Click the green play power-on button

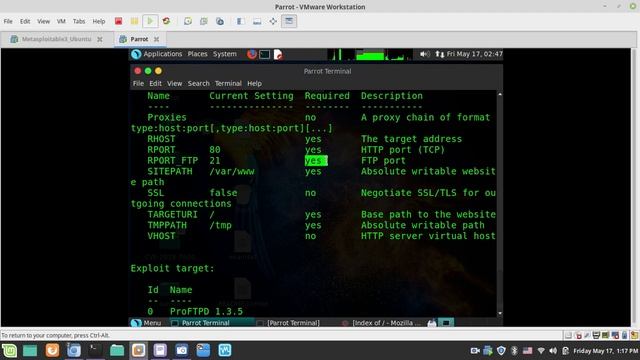click(x=150, y=21)
